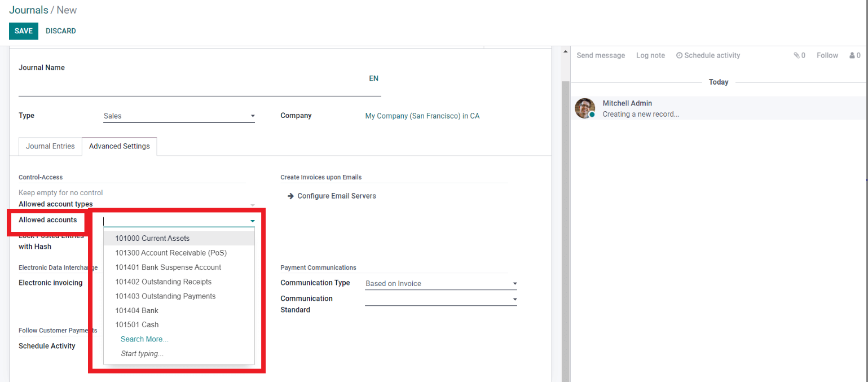Go back to Journals breadcrumb

pos(28,10)
